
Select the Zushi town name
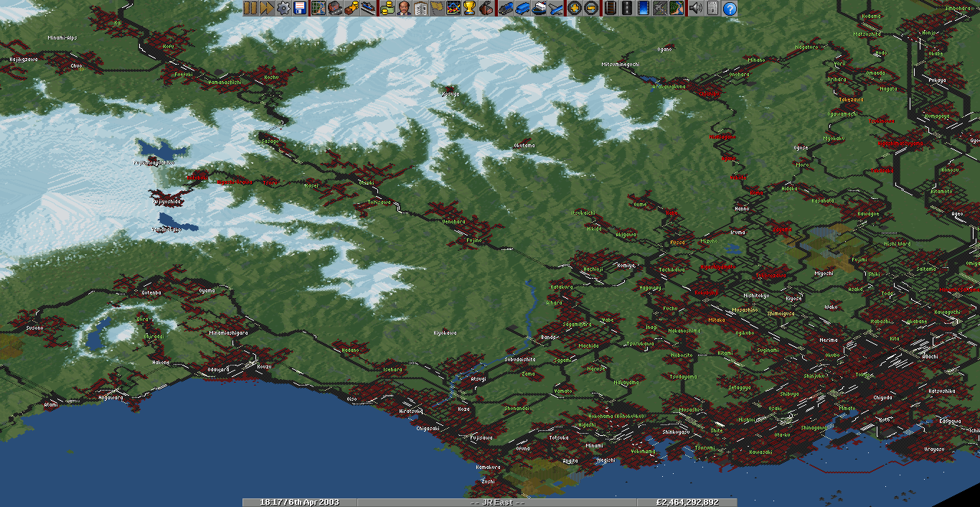point(488,481)
